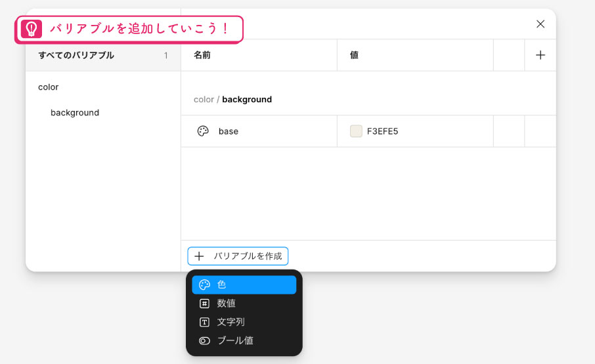
Task: Select すべてのバリアブル in the sidebar
Action: click(103, 55)
